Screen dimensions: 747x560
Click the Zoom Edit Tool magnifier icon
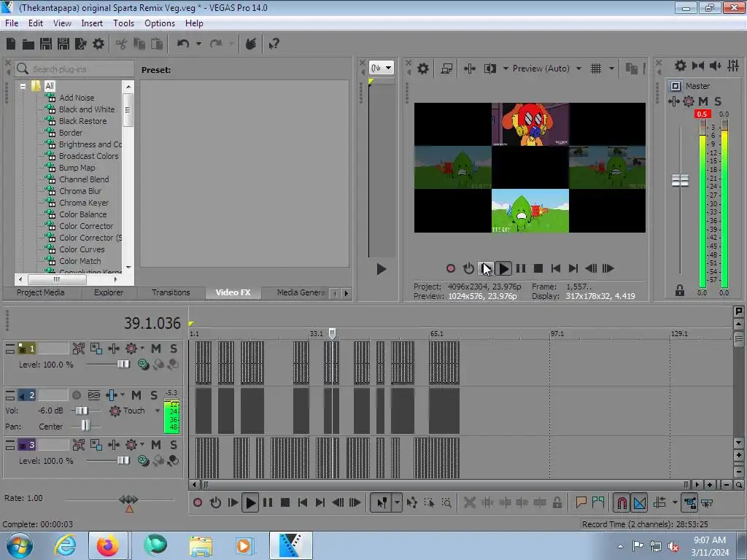(446, 502)
